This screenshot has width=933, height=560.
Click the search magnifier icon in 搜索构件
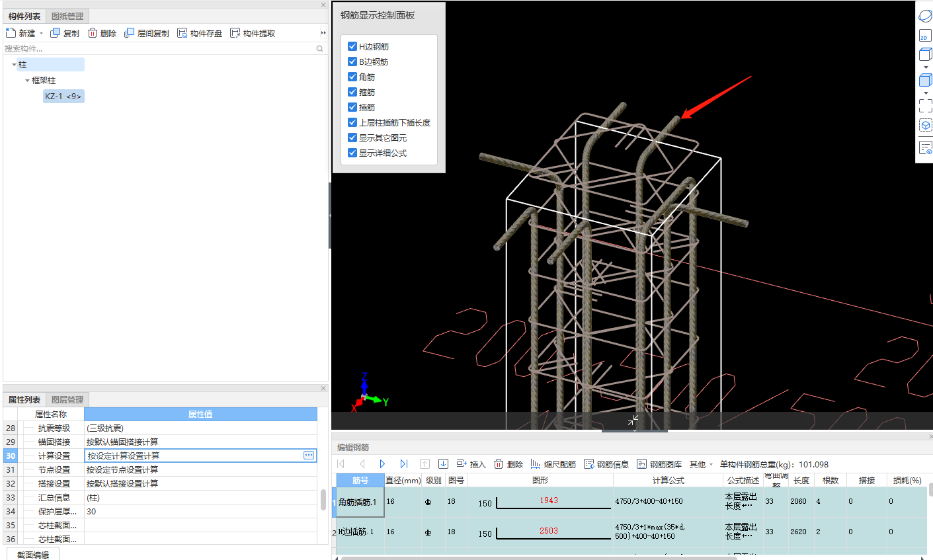coord(320,48)
